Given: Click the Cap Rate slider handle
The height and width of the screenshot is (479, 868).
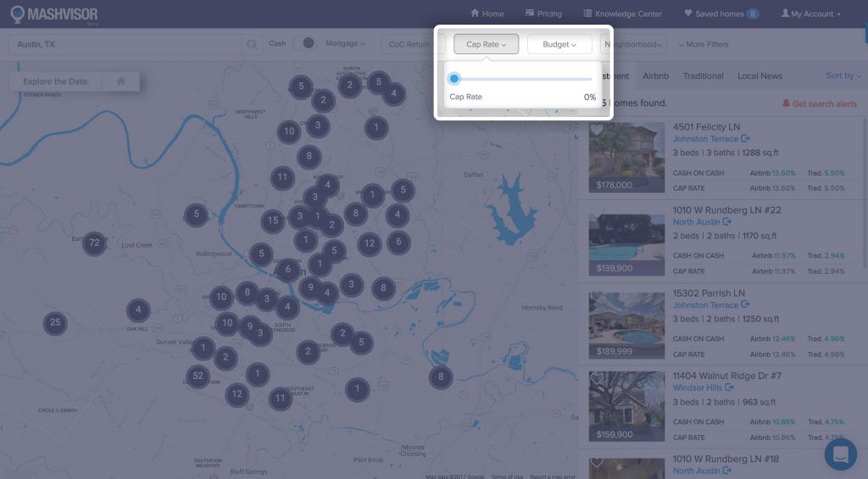Looking at the screenshot, I should (x=454, y=79).
